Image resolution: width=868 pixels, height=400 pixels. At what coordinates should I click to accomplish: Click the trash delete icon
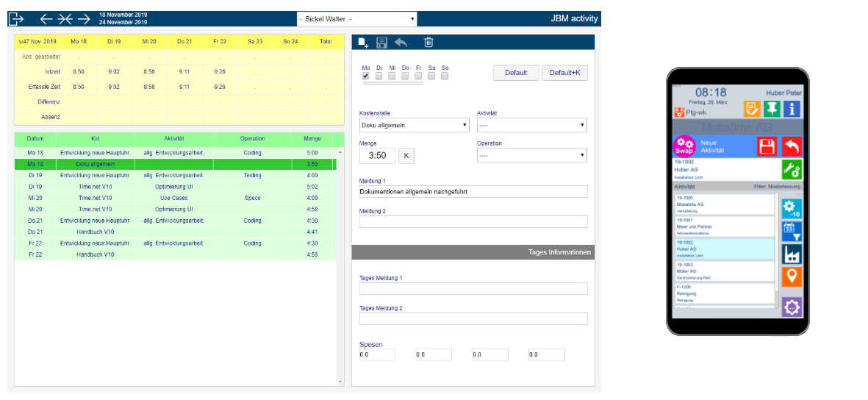coord(428,43)
